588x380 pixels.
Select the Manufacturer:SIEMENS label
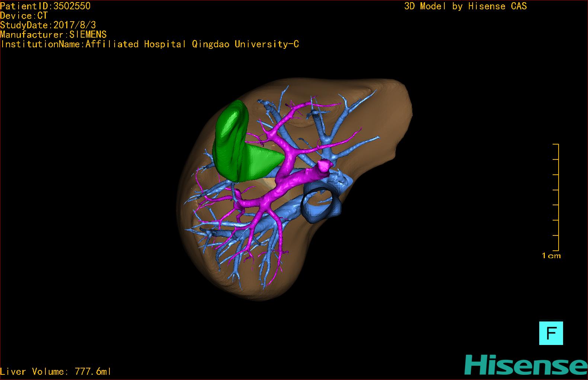click(x=53, y=35)
